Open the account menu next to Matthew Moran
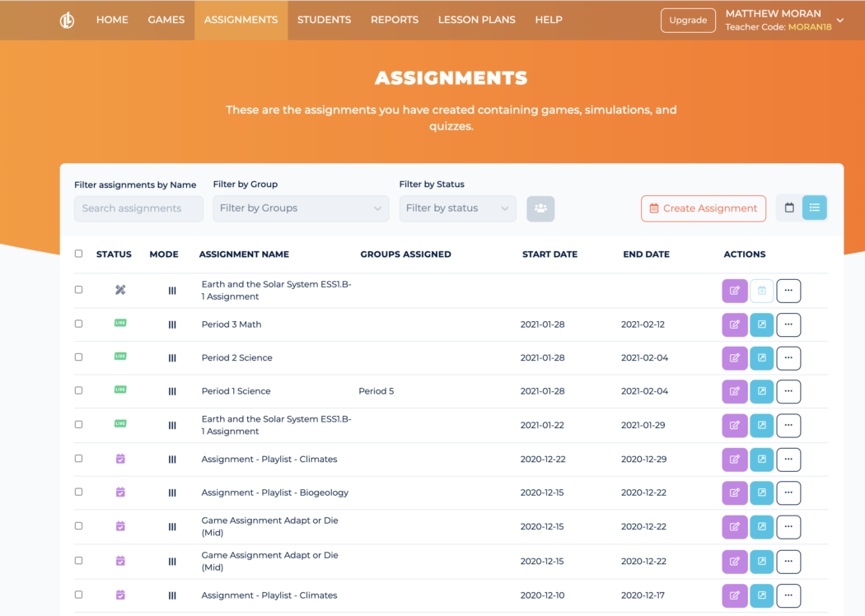 [839, 20]
